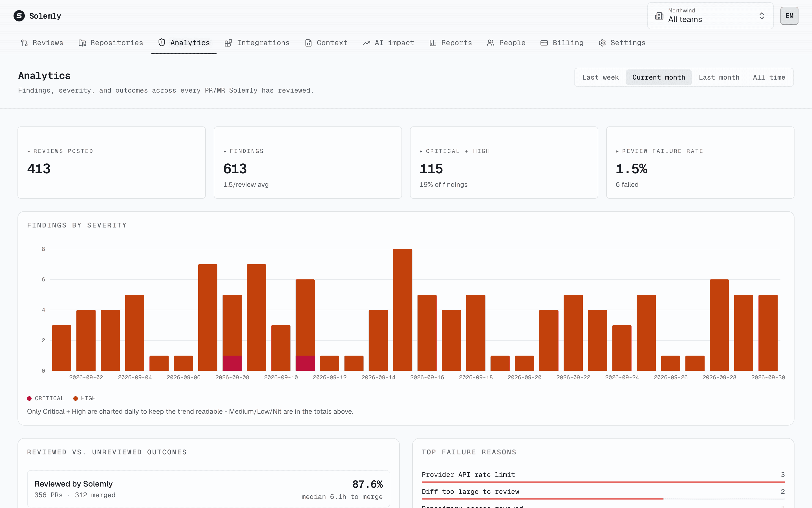Click the critical segment of 2026-09-11 bar
This screenshot has height=508, width=812.
click(305, 363)
